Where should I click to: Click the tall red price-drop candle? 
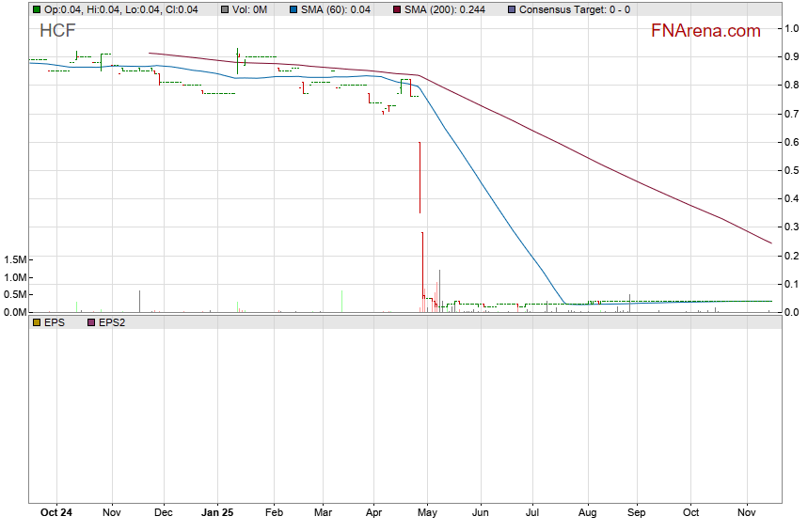(x=420, y=177)
